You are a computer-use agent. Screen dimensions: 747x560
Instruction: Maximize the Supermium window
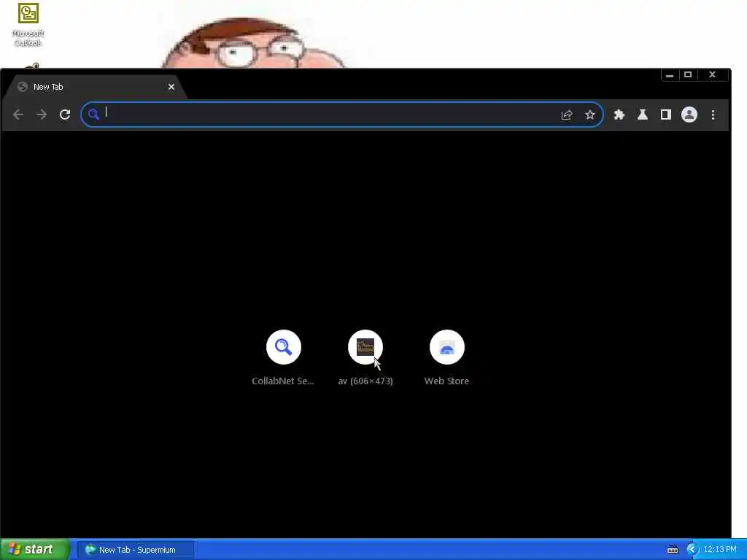tap(688, 75)
